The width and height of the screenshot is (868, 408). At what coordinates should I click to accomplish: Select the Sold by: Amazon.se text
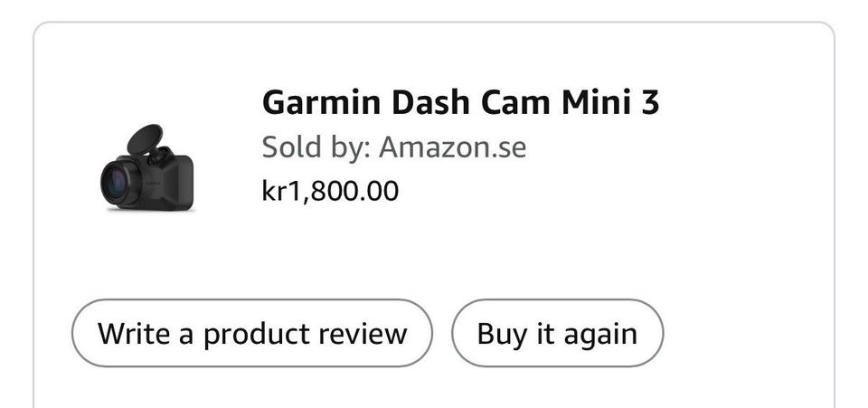pyautogui.click(x=393, y=147)
